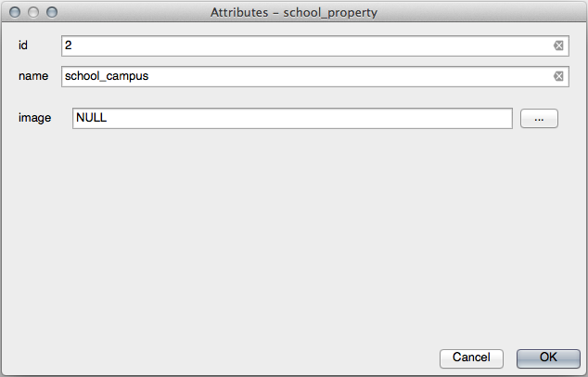Click the window's bottom-right resize corner
This screenshot has height=377, width=588.
point(582,371)
